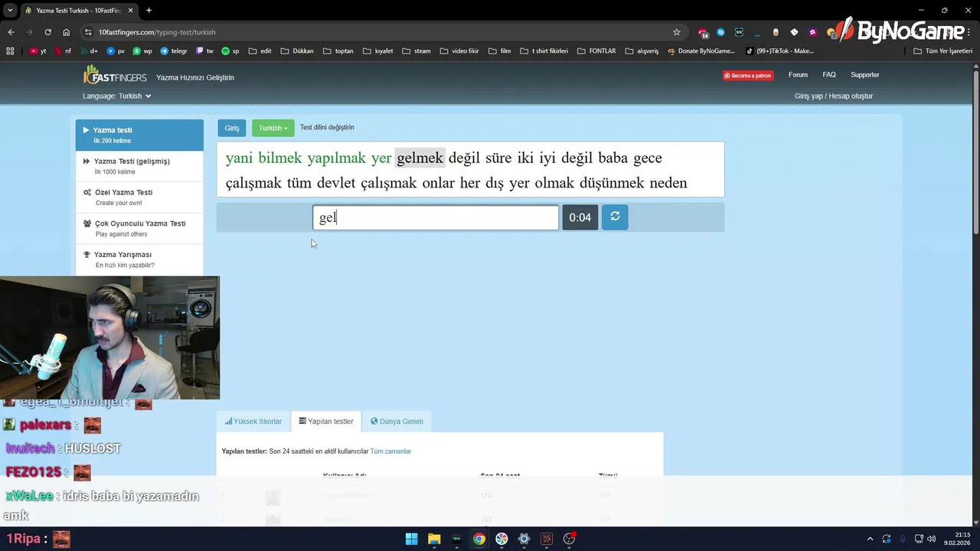980x551 pixels.
Task: Open the toptan bookmarks folder
Action: pyautogui.click(x=338, y=51)
